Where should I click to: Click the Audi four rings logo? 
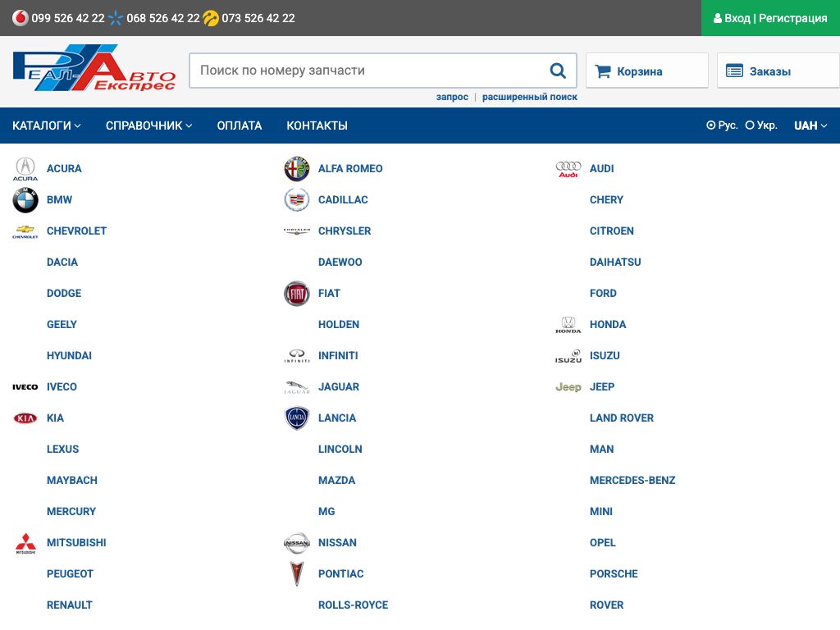tap(568, 169)
